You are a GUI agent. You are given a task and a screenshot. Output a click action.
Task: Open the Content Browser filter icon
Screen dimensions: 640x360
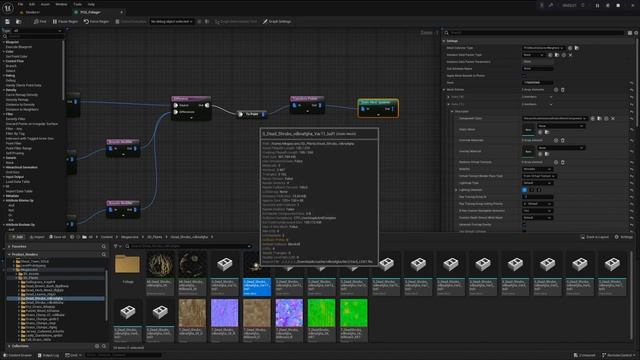click(x=117, y=246)
